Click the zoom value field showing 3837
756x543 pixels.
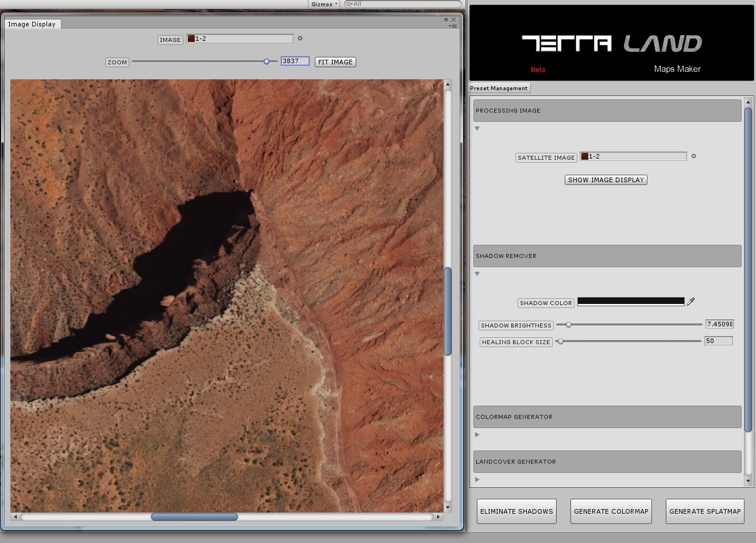click(295, 61)
